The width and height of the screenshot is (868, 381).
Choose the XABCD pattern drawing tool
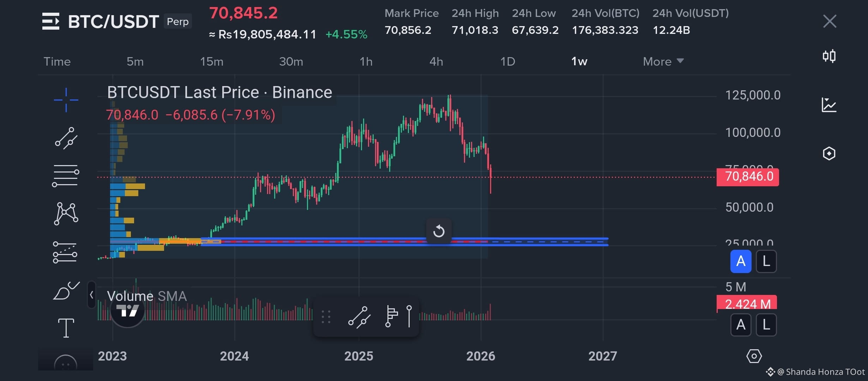(66, 213)
